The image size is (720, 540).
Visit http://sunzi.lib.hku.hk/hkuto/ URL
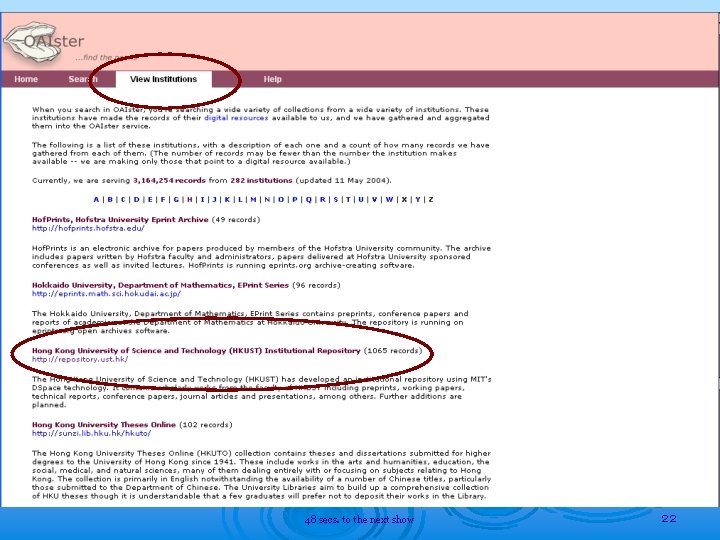pyautogui.click(x=91, y=433)
